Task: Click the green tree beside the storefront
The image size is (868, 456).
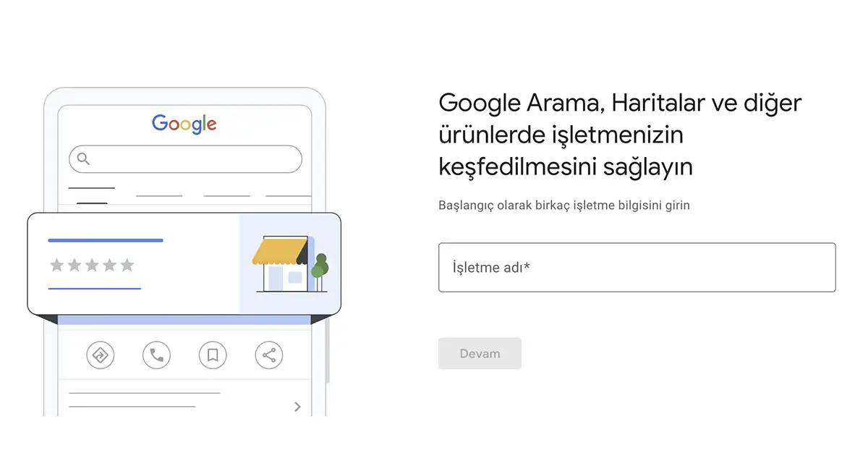Action: 319,266
